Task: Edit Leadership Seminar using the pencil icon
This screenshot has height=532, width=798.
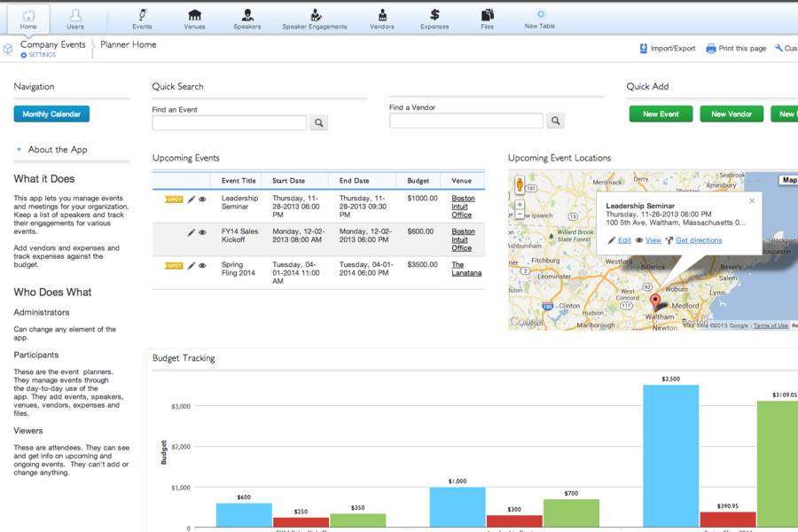Action: click(192, 199)
